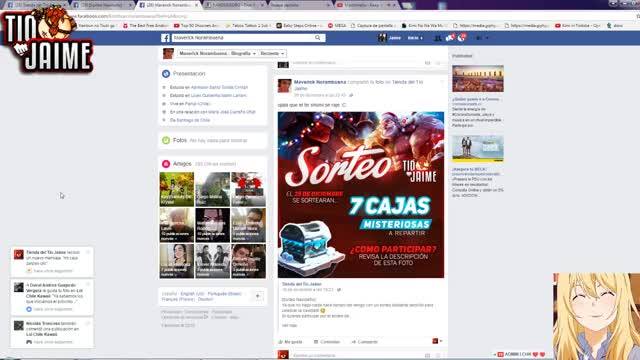Open the Fotos section heading
The height and width of the screenshot is (360, 640).
180,140
